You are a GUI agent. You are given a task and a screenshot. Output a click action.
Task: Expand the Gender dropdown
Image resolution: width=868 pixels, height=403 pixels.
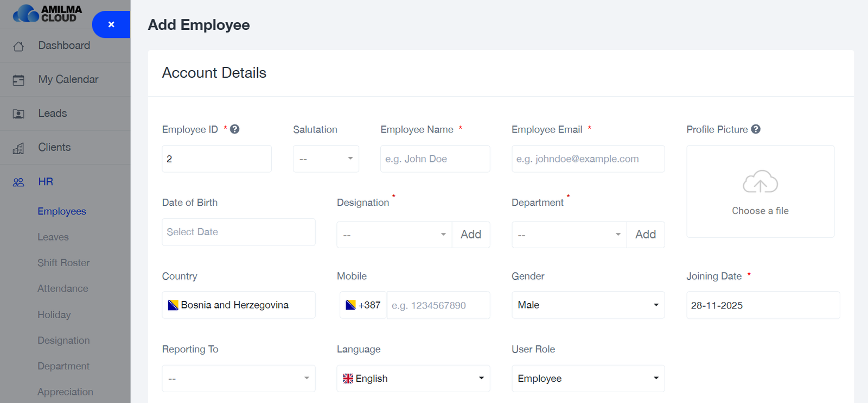pos(588,305)
